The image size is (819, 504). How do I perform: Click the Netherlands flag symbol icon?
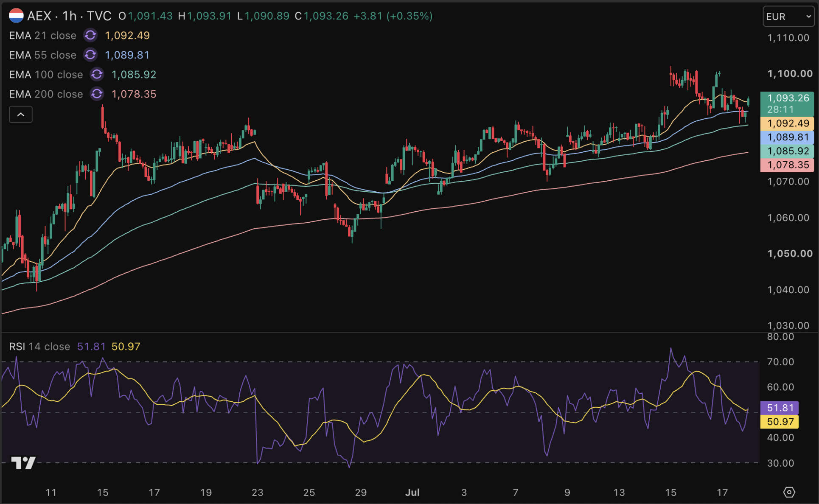click(x=16, y=16)
